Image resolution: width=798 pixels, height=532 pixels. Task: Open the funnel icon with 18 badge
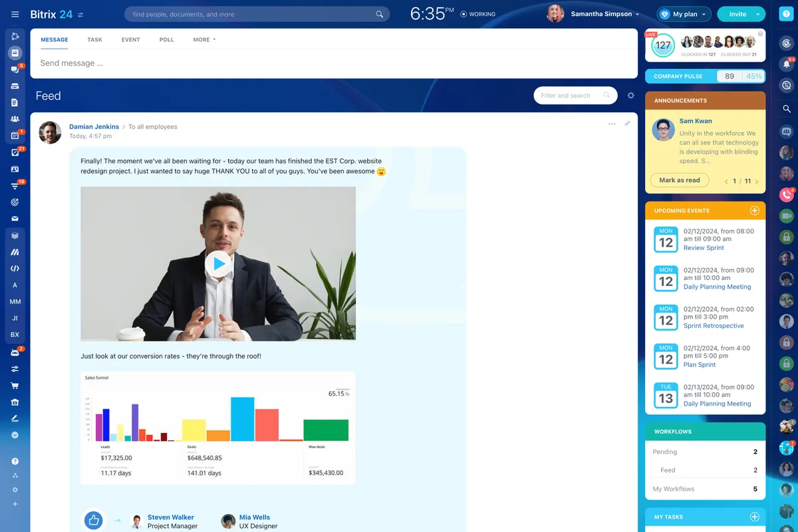tap(15, 186)
